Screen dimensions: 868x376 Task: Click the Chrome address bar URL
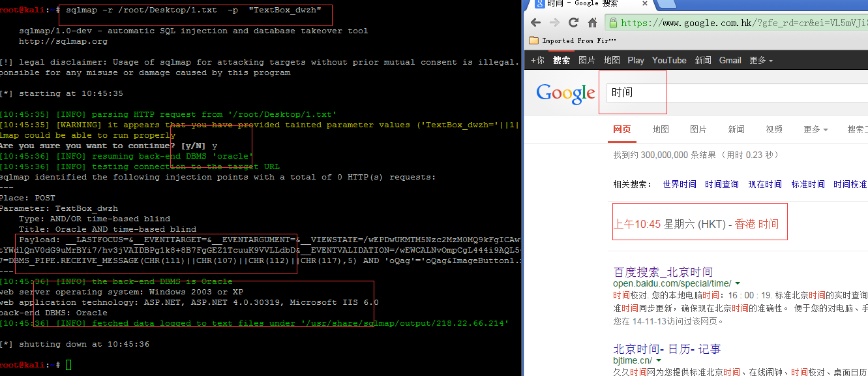[744, 23]
